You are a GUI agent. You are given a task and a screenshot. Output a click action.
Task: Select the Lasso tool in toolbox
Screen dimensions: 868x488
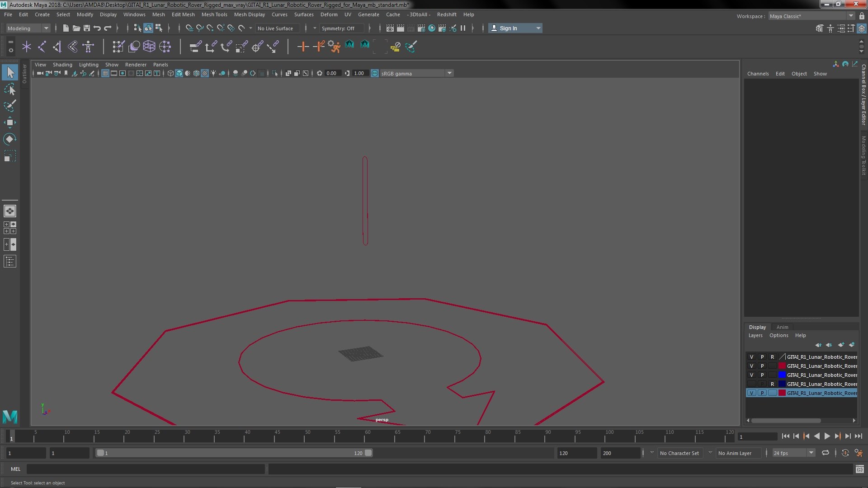pyautogui.click(x=10, y=89)
